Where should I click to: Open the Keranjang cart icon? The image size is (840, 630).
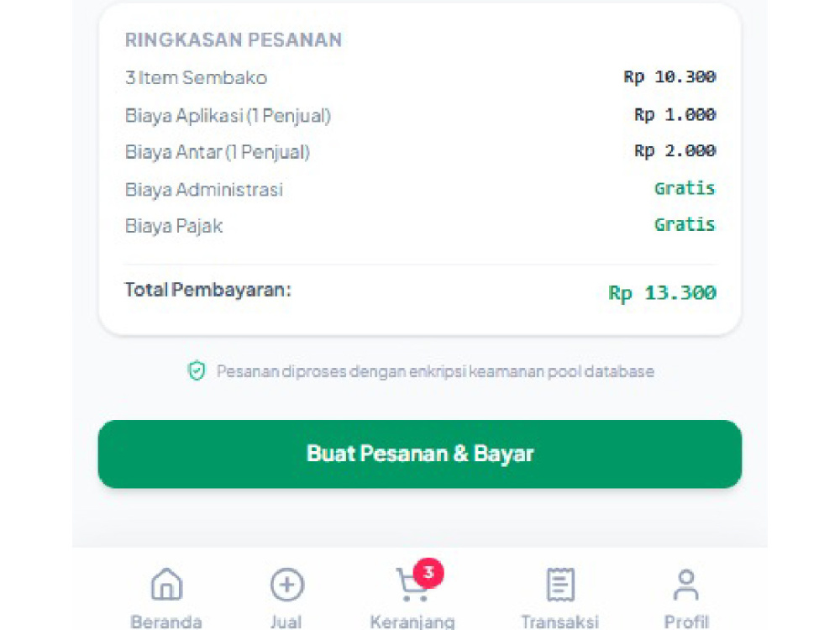point(412,585)
